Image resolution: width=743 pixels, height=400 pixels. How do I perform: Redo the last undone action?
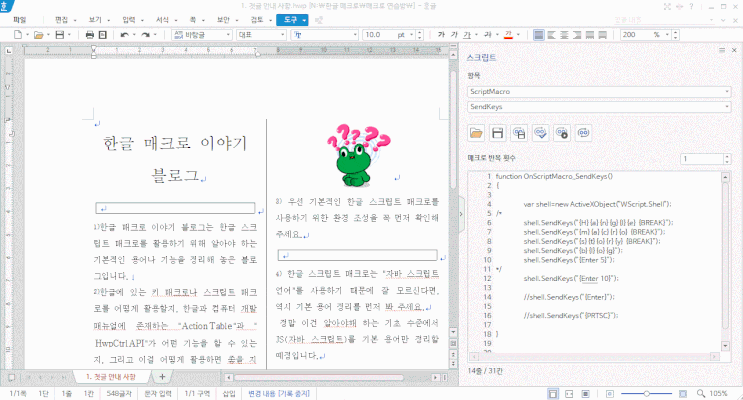pyautogui.click(x=145, y=35)
